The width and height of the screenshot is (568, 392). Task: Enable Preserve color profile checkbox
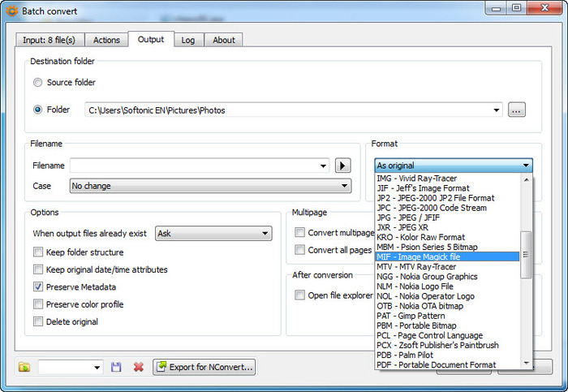(38, 304)
